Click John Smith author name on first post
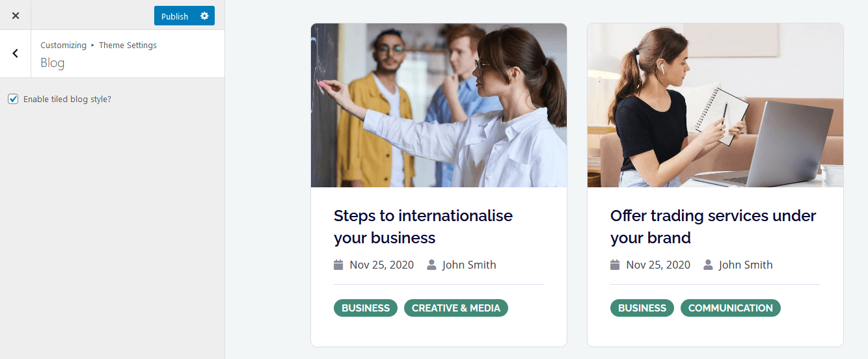Screen dimensions: 868x359 [x=469, y=265]
